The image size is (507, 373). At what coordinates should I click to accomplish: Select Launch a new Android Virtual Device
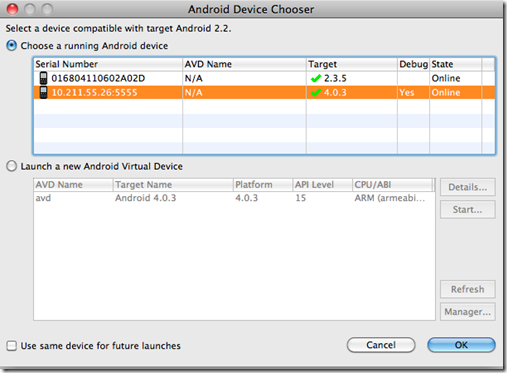[x=12, y=166]
